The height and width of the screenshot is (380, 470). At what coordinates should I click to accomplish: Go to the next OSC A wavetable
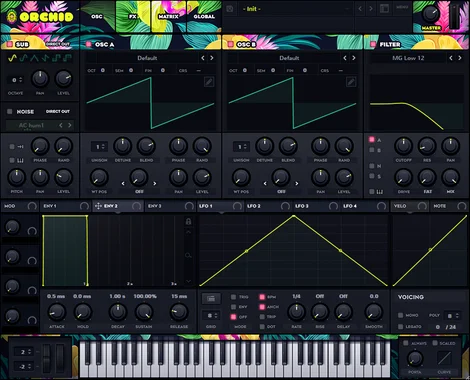(212, 58)
